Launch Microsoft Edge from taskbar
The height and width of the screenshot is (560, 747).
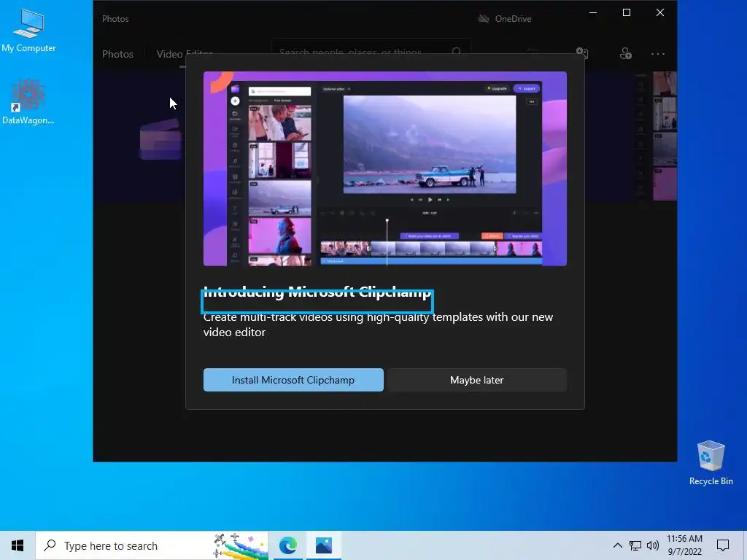pos(287,545)
